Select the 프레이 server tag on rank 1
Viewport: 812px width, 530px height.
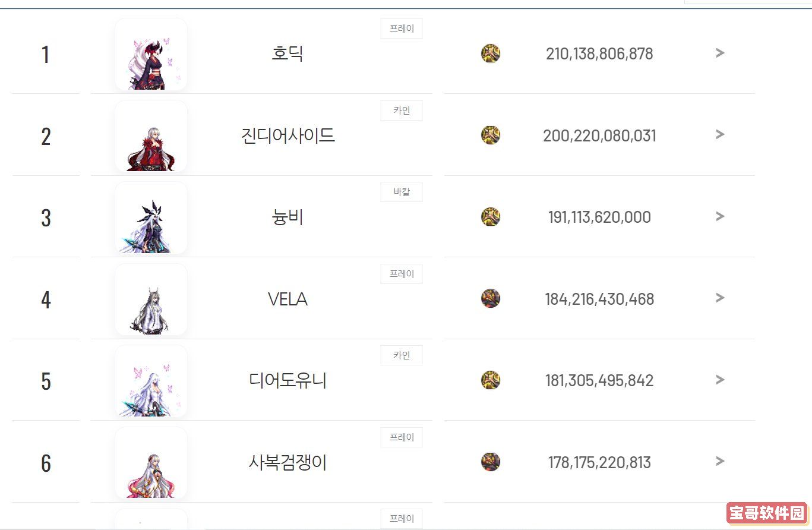tap(402, 29)
